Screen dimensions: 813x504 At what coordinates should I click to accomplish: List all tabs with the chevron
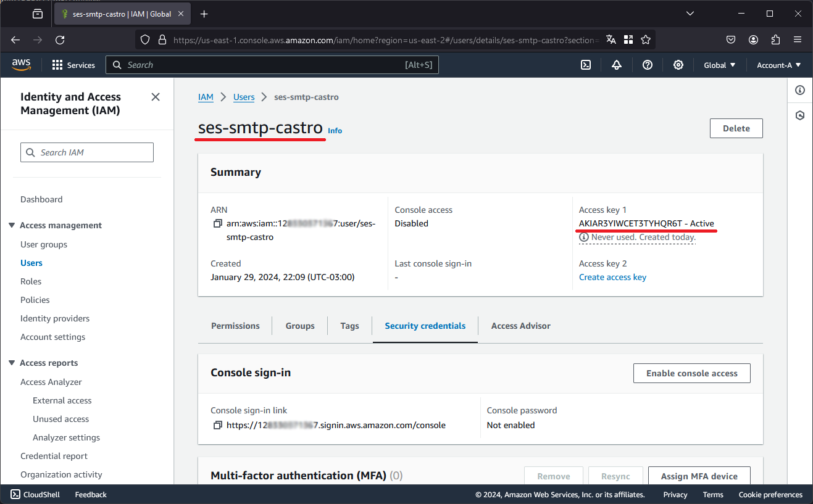(x=691, y=14)
